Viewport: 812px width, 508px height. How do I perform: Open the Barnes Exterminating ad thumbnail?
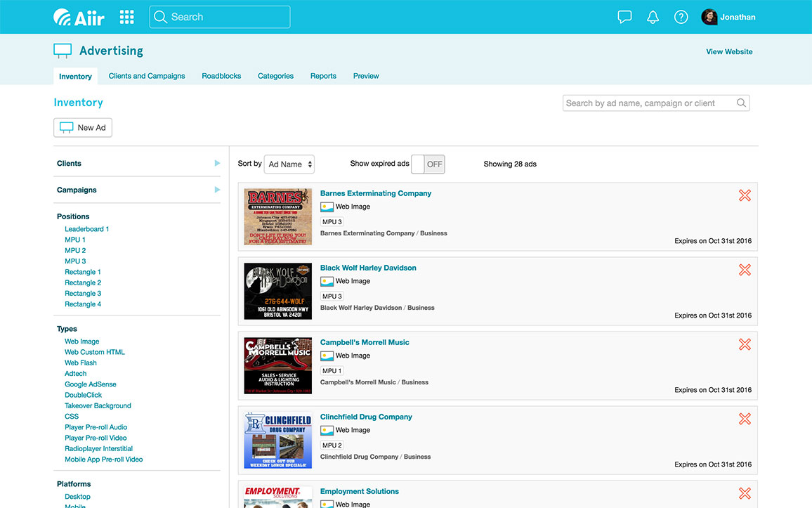tap(278, 216)
